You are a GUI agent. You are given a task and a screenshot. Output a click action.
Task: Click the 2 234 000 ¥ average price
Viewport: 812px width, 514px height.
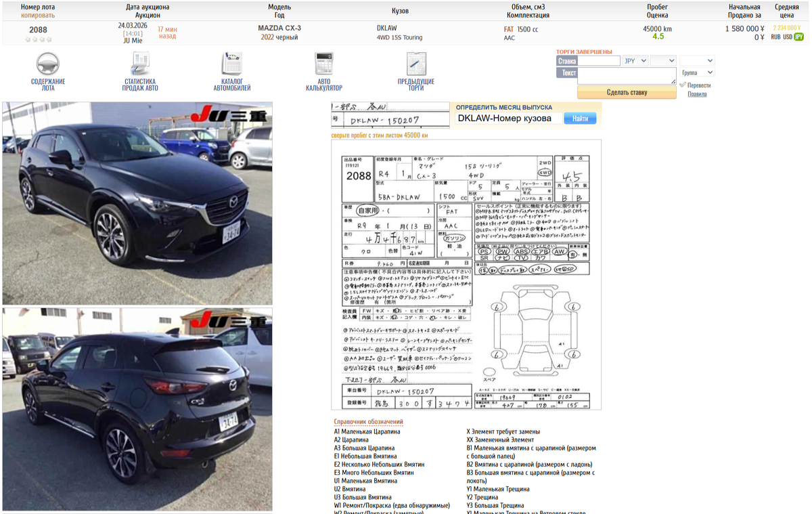coord(787,28)
